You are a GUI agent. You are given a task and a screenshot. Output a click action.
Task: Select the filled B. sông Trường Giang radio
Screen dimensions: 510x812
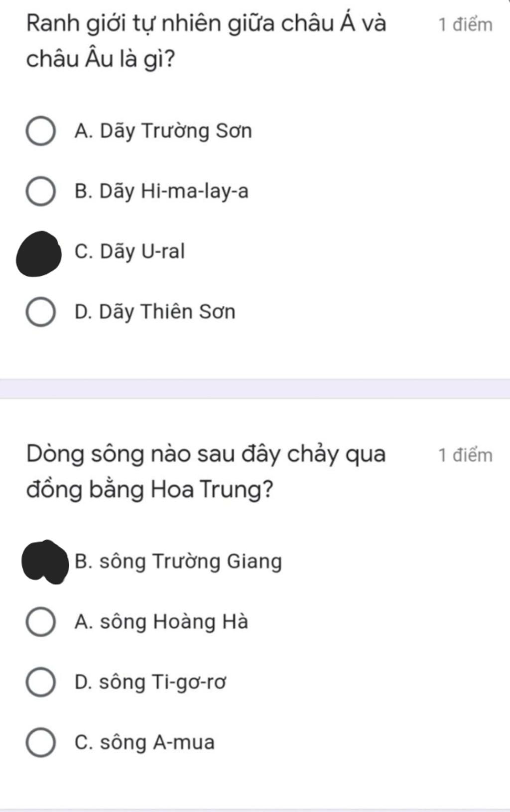click(x=45, y=562)
